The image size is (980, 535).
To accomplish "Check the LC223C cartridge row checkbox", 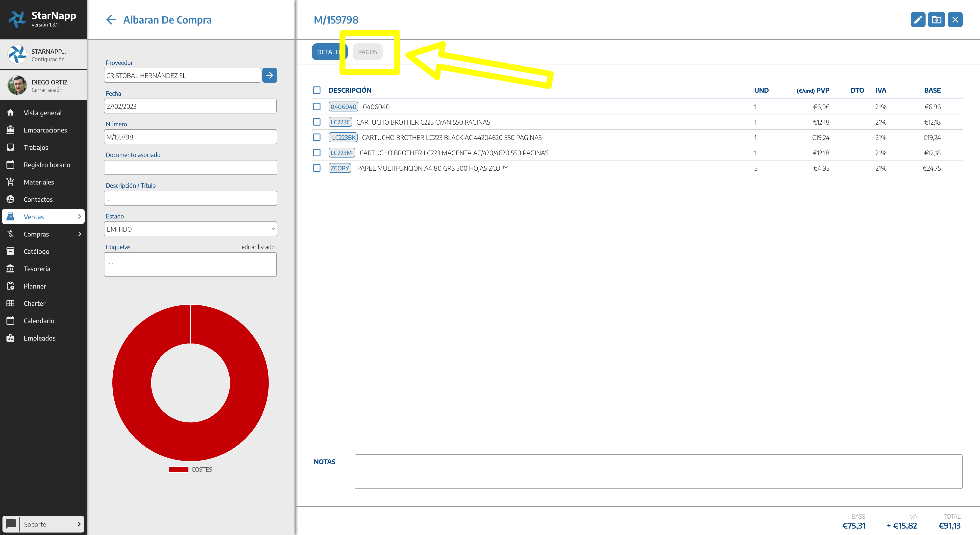I will coord(317,122).
